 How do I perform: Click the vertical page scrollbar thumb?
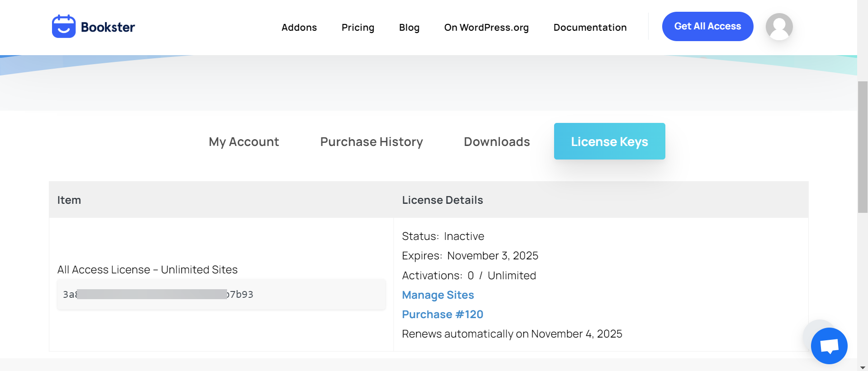click(863, 147)
